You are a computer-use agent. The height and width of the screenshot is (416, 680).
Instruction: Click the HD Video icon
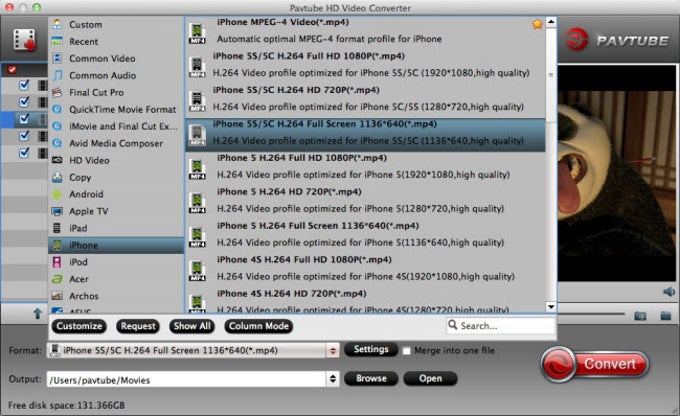pos(57,160)
